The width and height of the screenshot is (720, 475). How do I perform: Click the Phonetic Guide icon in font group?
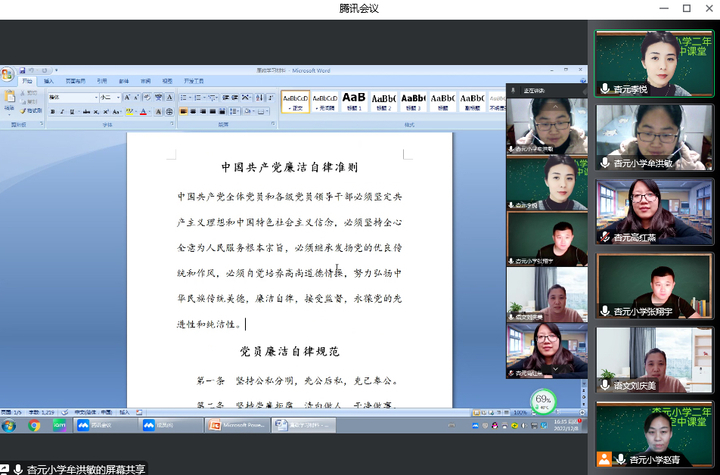pyautogui.click(x=158, y=97)
